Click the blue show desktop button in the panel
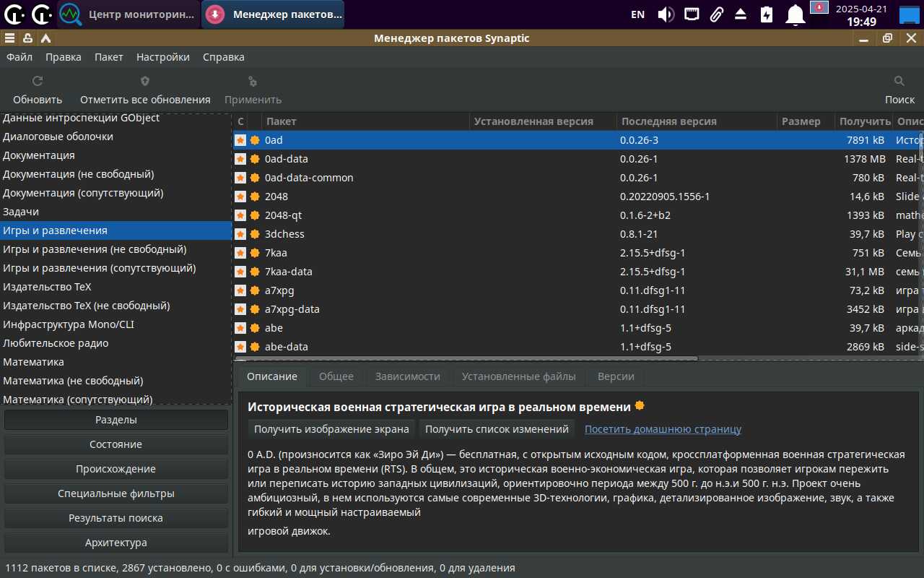This screenshot has width=924, height=578. 910,14
